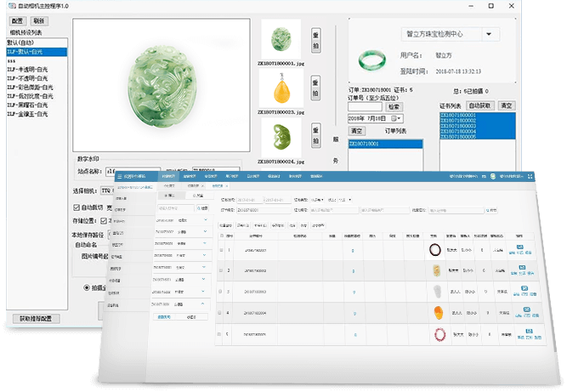Click the 刷新 refresh button
Screen dimensions: 567x392
(x=41, y=20)
